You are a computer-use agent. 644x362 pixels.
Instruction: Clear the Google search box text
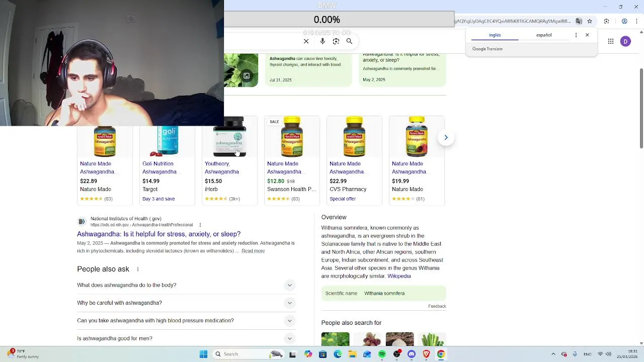coord(306,41)
